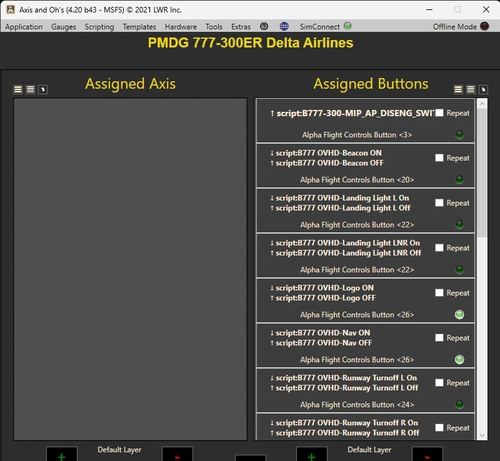Open the Gauges menu
This screenshot has height=461, width=500.
63,27
